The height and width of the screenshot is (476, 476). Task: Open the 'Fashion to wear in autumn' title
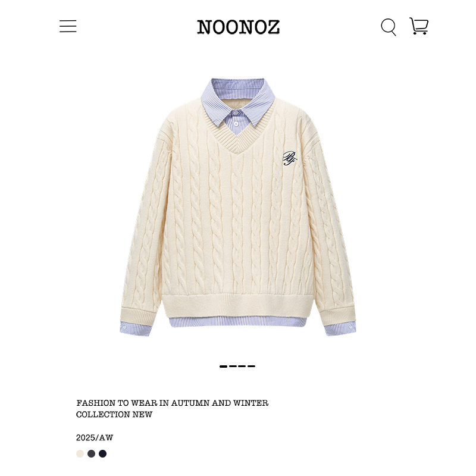tap(173, 403)
